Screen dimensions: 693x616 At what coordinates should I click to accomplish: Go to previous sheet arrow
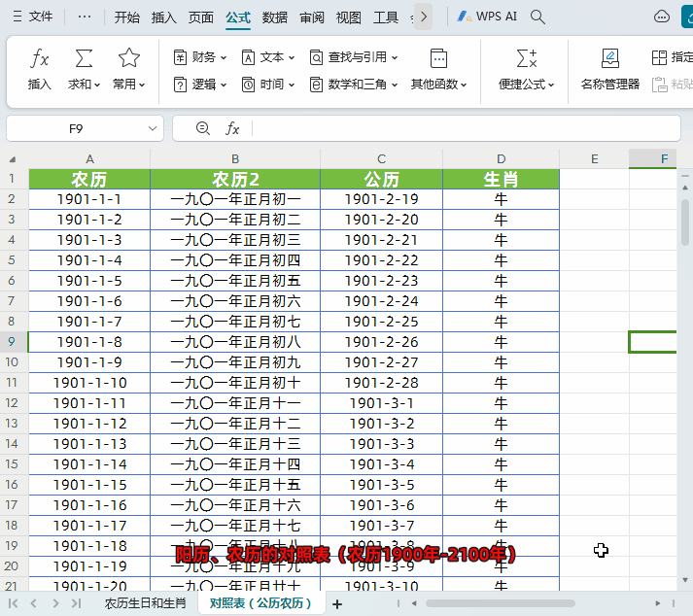tap(34, 603)
